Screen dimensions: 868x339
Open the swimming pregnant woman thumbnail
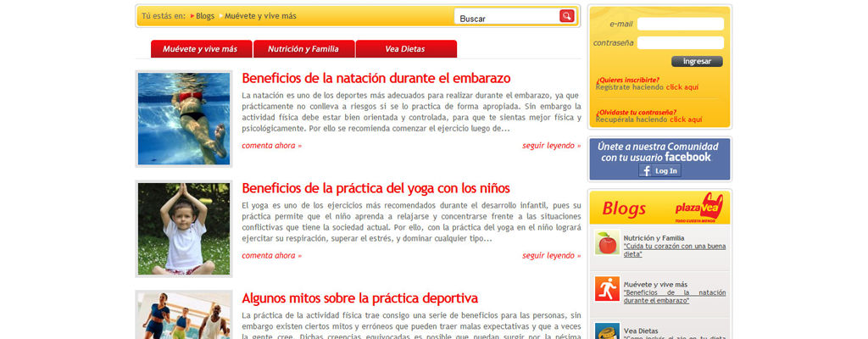point(184,119)
